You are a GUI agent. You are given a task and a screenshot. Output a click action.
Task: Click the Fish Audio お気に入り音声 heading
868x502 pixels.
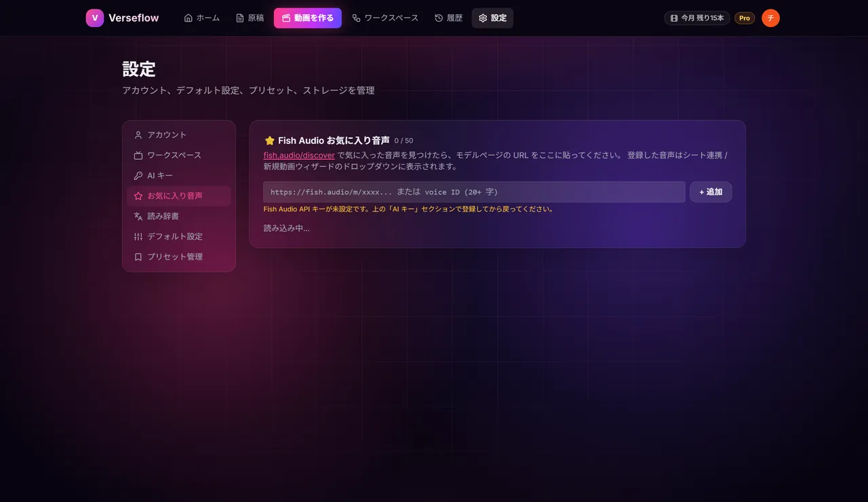pos(334,141)
